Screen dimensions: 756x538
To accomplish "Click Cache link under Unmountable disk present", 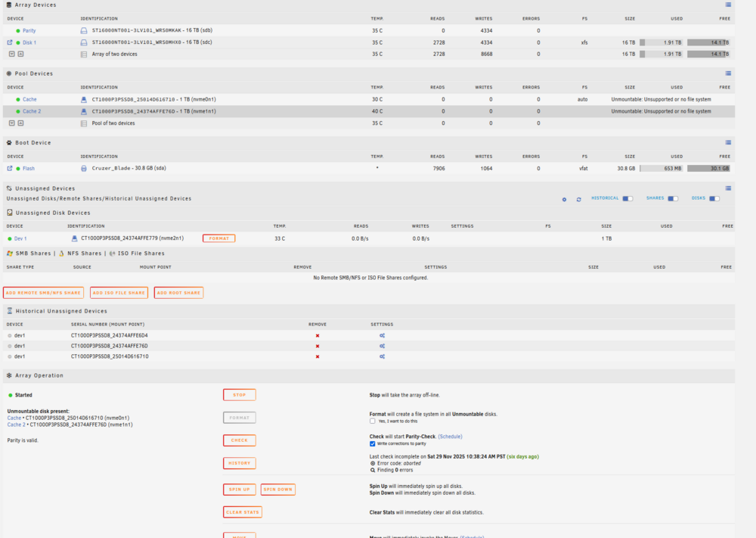I will [14, 418].
